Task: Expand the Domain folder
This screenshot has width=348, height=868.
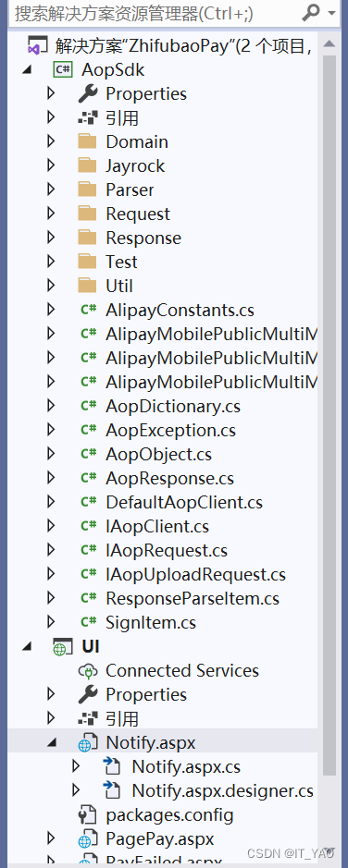Action: click(x=51, y=141)
